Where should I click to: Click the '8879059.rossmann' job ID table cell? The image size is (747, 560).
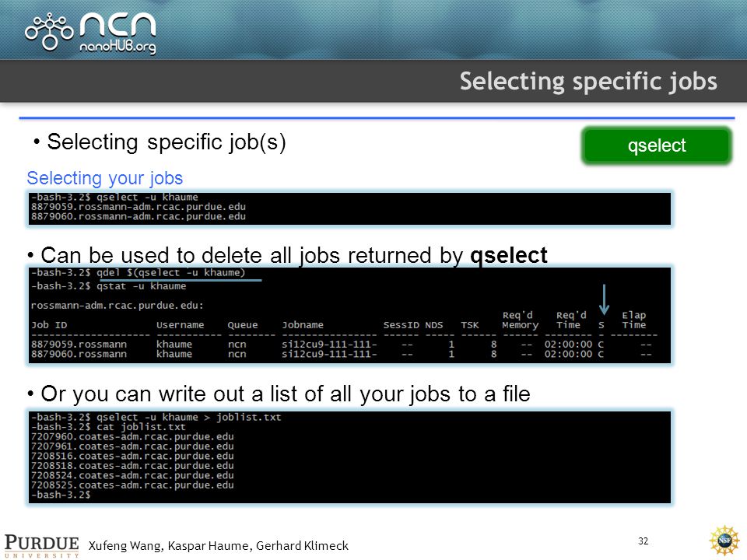click(x=79, y=345)
